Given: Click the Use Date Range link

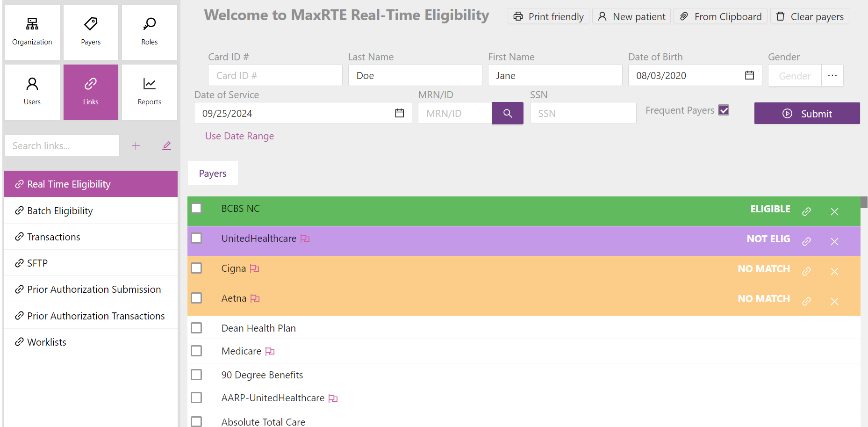Looking at the screenshot, I should point(239,136).
